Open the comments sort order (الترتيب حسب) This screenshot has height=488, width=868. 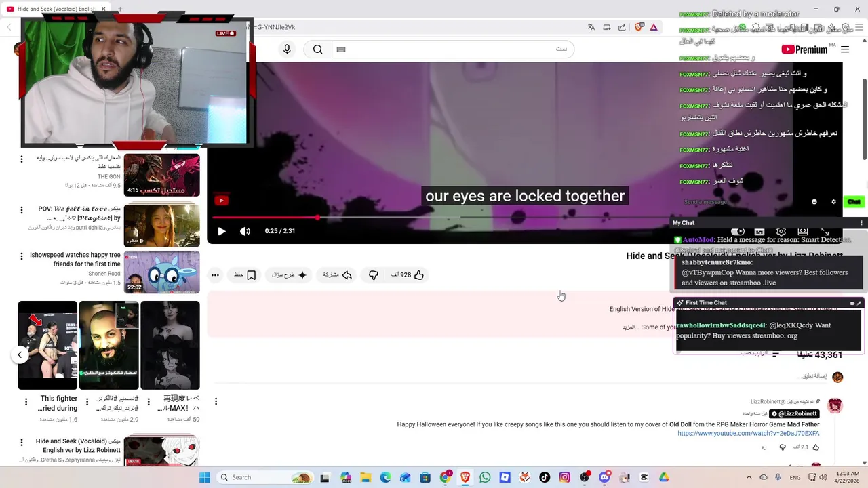pos(759,353)
